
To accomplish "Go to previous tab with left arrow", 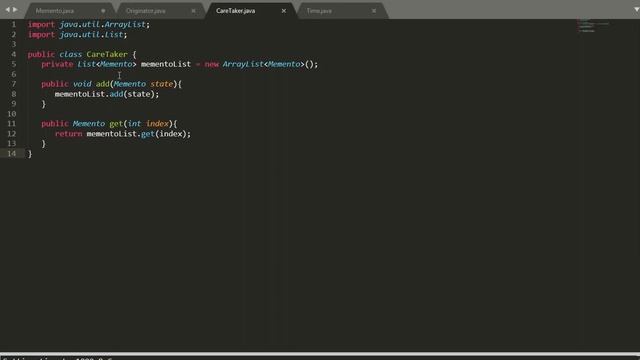I will pyautogui.click(x=7, y=9).
